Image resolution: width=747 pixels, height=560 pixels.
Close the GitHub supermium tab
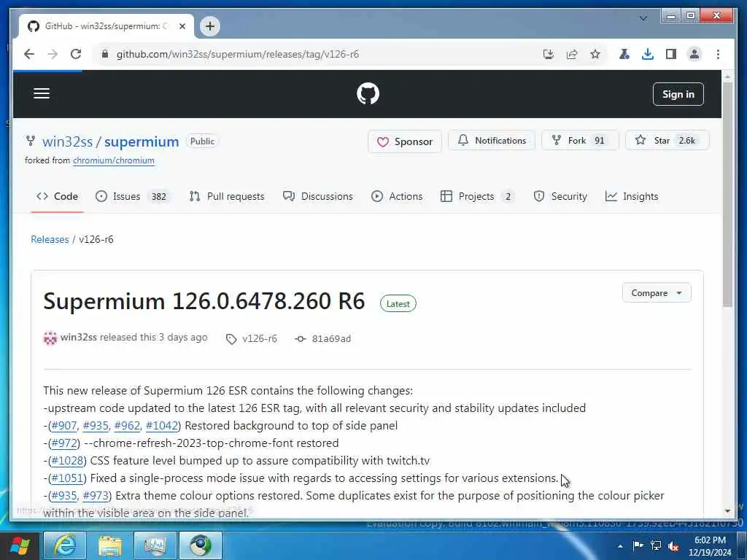182,26
